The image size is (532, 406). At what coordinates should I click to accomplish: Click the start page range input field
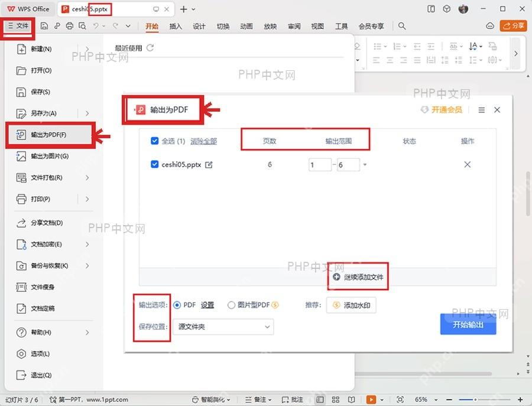320,165
